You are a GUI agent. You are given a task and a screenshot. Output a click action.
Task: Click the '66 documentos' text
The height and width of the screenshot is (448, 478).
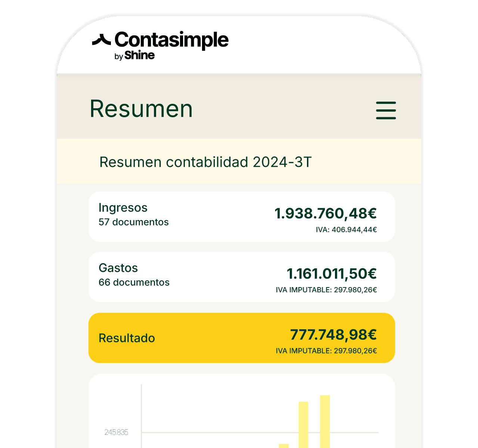[134, 282]
